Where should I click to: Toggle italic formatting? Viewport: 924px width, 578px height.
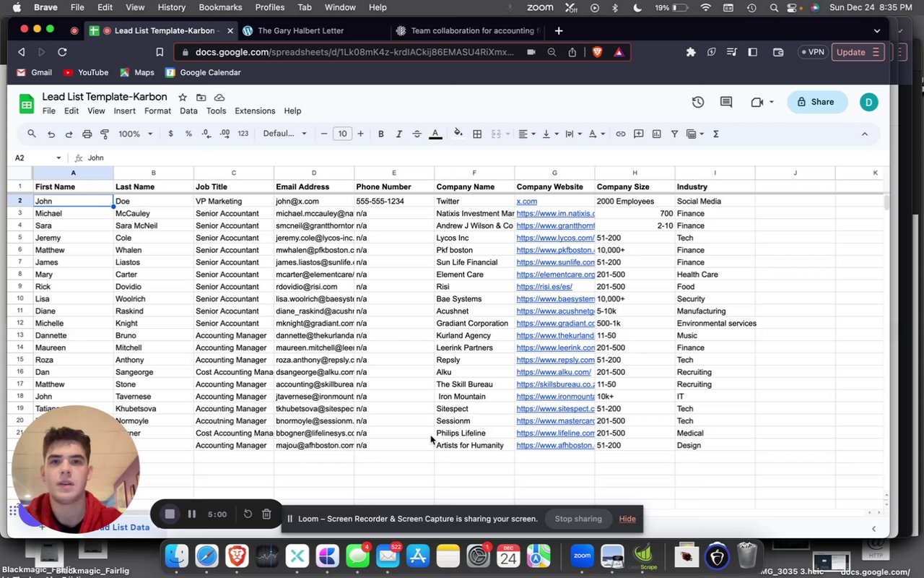coord(399,134)
